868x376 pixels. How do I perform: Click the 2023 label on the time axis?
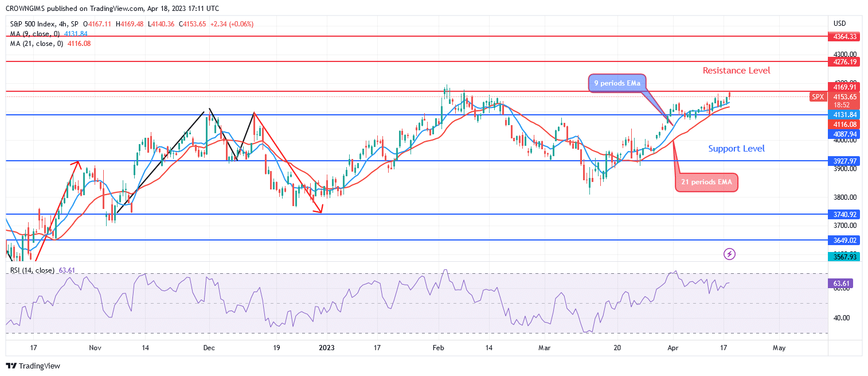[326, 348]
